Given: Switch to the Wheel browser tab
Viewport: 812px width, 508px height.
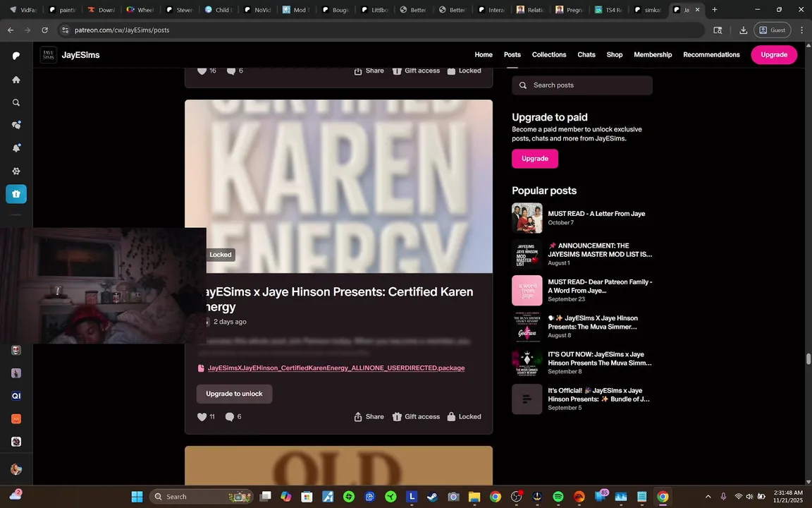Looking at the screenshot, I should pyautogui.click(x=140, y=9).
